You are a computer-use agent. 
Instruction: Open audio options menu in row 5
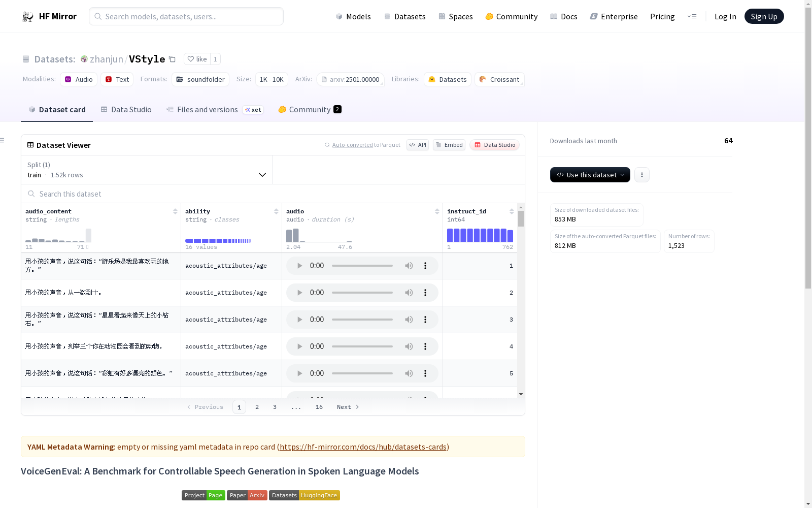pos(425,373)
